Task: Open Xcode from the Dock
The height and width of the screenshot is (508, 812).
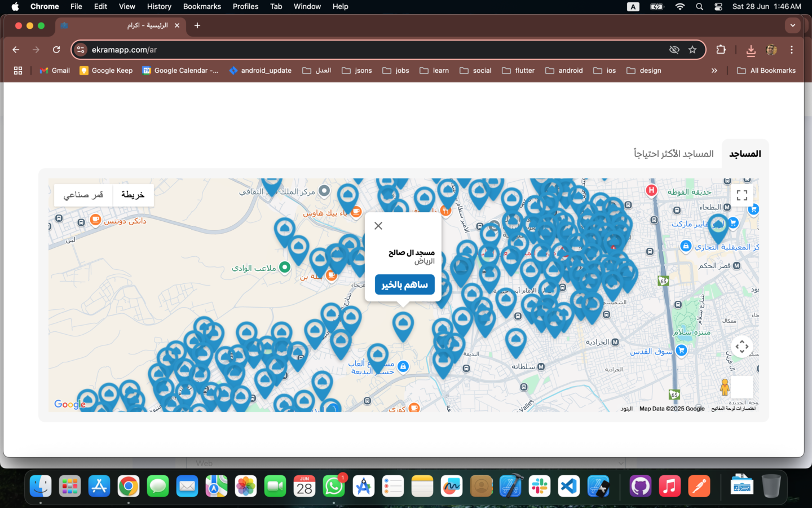Action: tap(510, 486)
